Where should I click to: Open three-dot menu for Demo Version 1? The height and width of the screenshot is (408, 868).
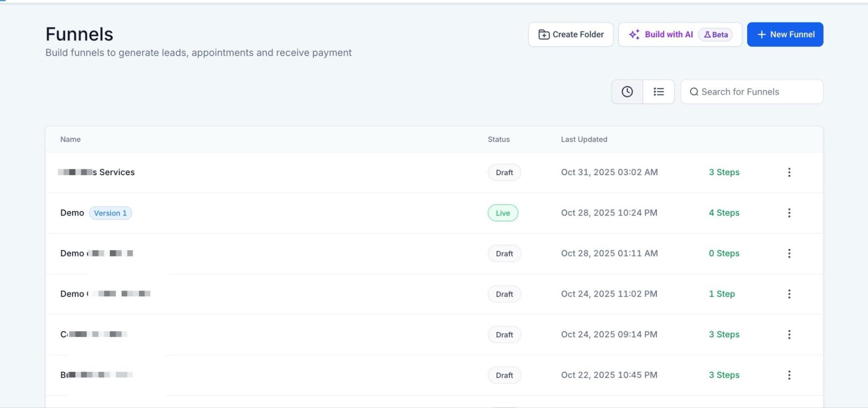(789, 213)
